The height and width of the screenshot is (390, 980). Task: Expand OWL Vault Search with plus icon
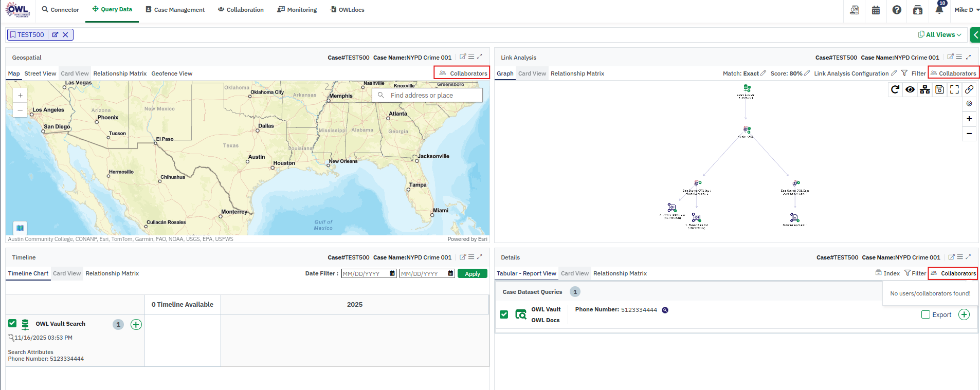click(136, 324)
